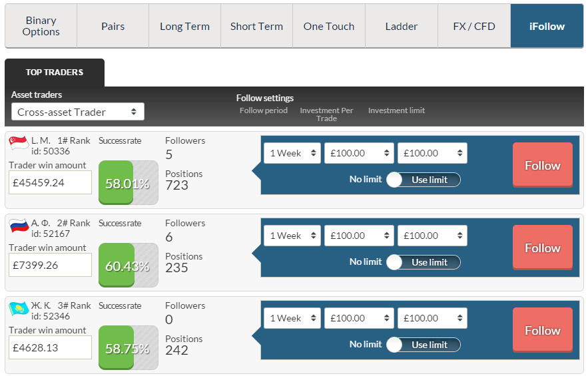588x376 pixels.
Task: Click the Investment Per Trade column label
Action: pos(326,114)
